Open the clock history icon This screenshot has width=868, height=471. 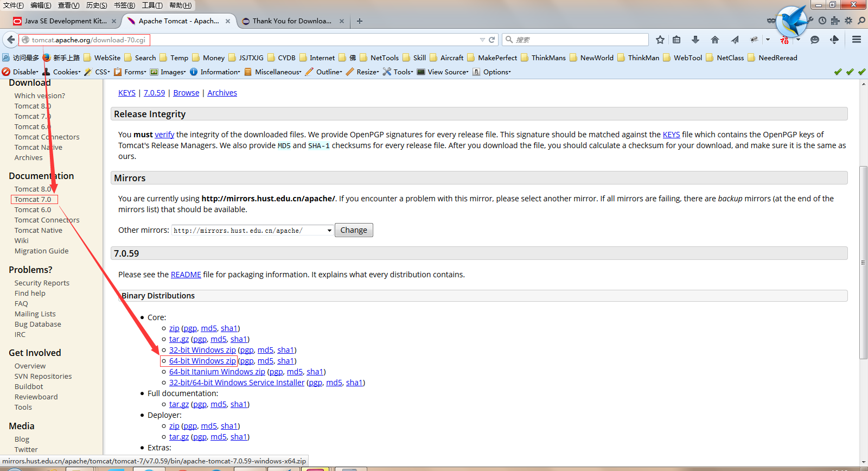(x=822, y=21)
